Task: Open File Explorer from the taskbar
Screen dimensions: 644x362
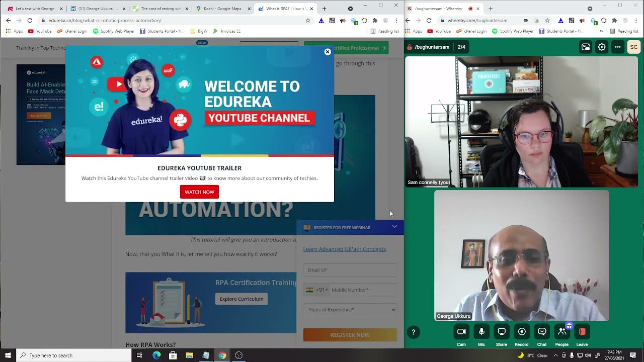Action: (x=189, y=355)
